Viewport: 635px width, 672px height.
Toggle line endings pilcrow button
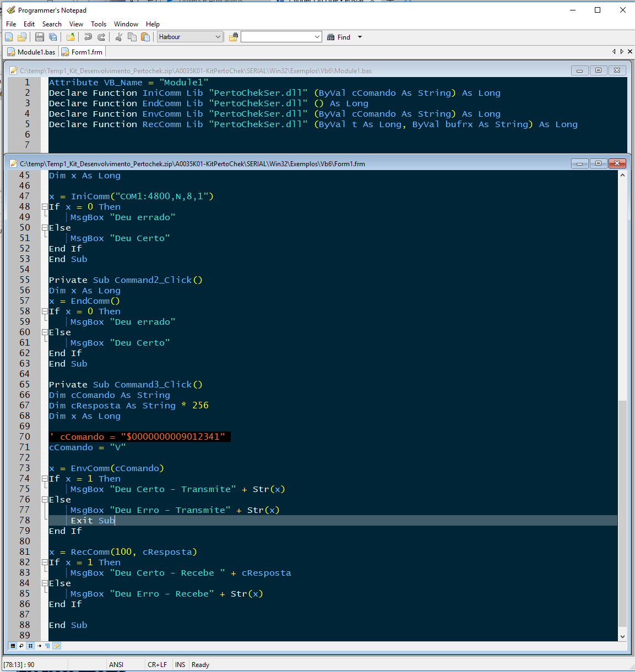coord(48,646)
